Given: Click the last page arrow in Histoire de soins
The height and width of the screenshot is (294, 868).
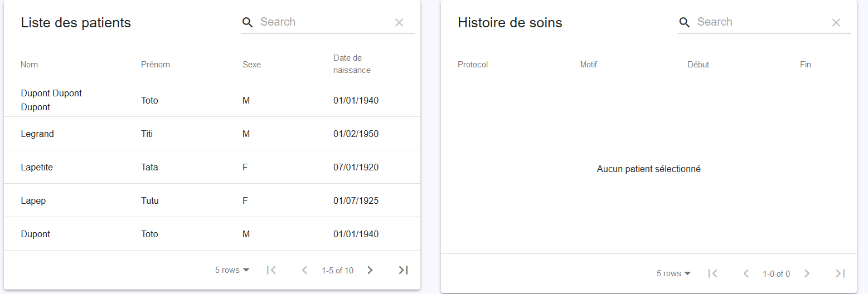Looking at the screenshot, I should coord(840,273).
